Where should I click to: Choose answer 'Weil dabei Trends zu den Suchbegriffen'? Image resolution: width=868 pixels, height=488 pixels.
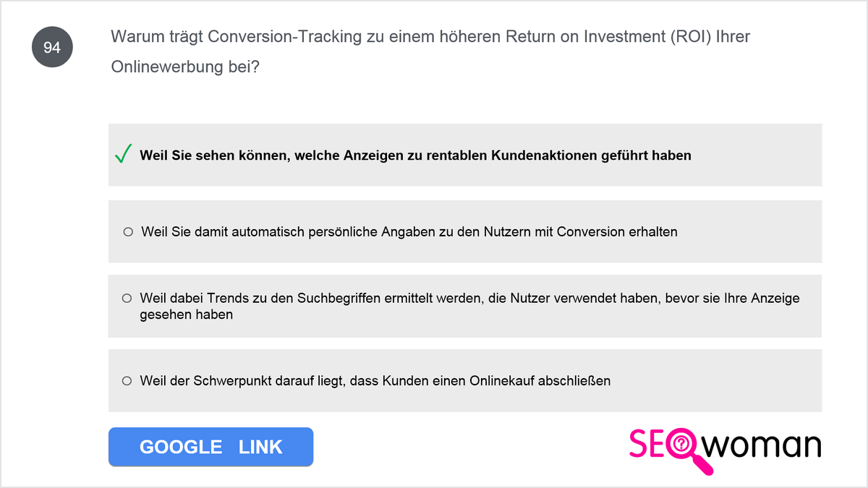coord(465,306)
